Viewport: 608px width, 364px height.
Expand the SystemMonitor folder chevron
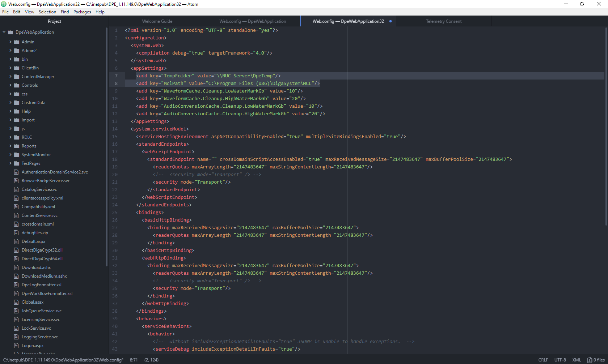(10, 155)
